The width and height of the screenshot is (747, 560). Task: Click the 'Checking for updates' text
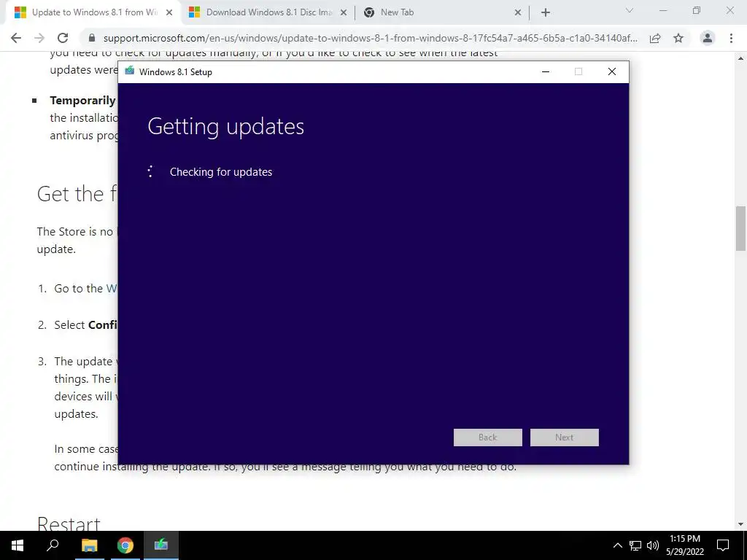pos(221,172)
